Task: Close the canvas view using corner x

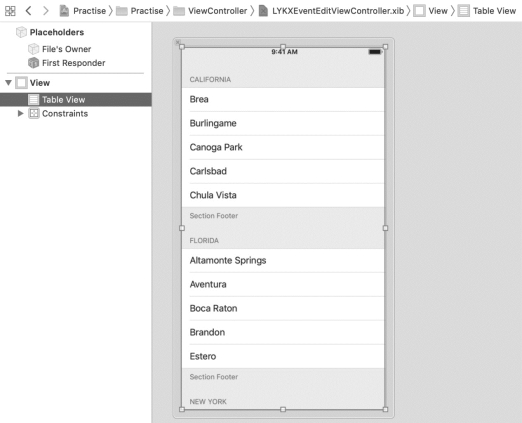Action: click(178, 42)
